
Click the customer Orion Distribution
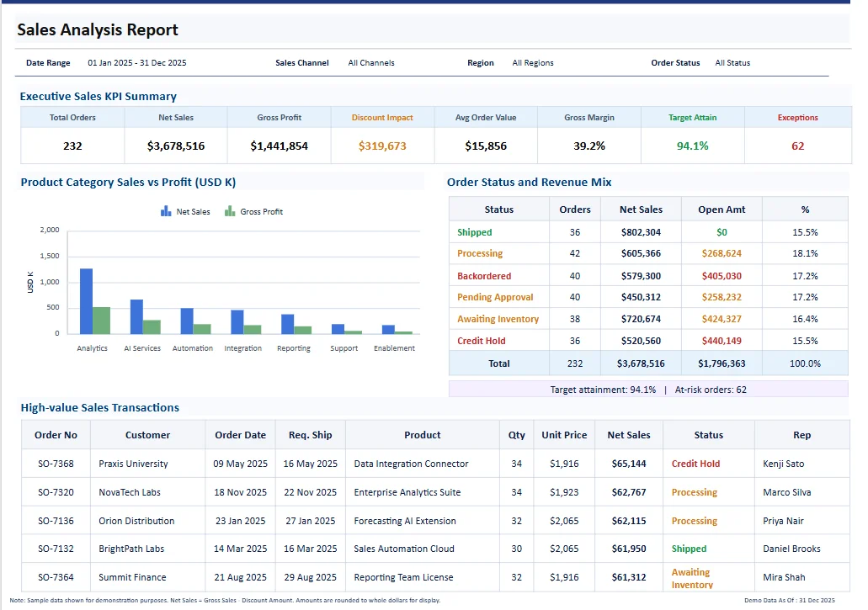click(136, 521)
